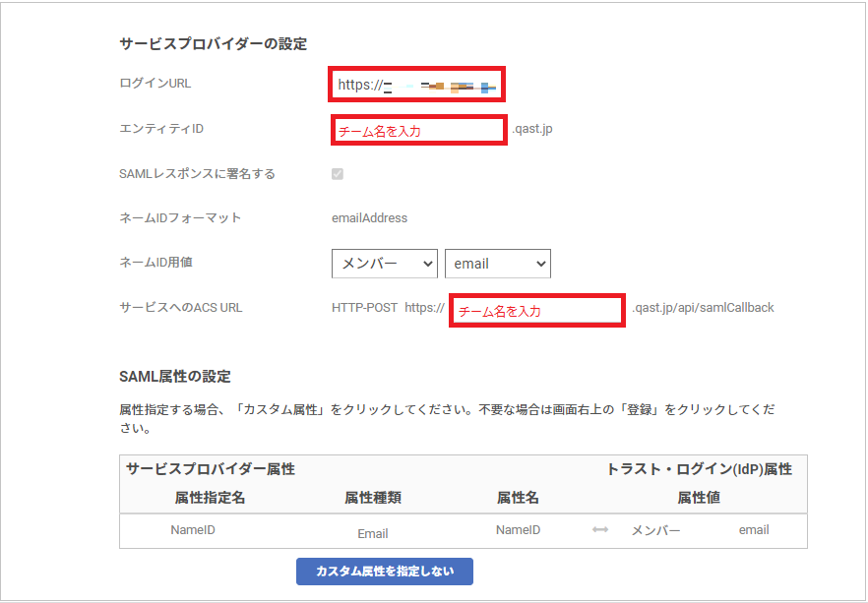Click the カスタム属性を指定しない button
The image size is (868, 603).
coord(384,572)
